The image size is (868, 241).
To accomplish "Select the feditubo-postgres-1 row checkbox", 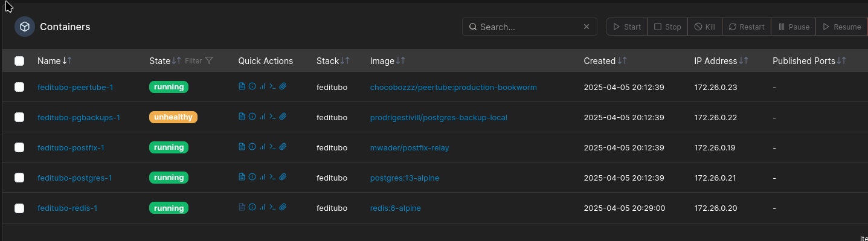I will click(19, 178).
